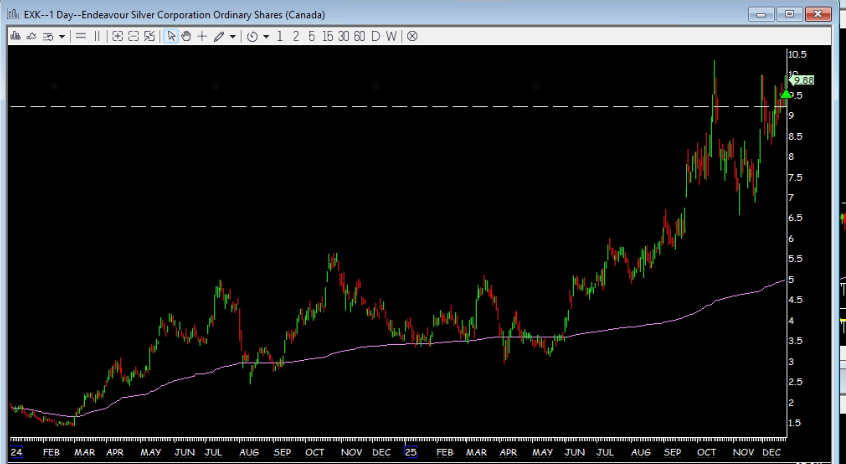Click the 5.5 price axis label
Image resolution: width=846 pixels, height=464 pixels.
click(x=795, y=259)
